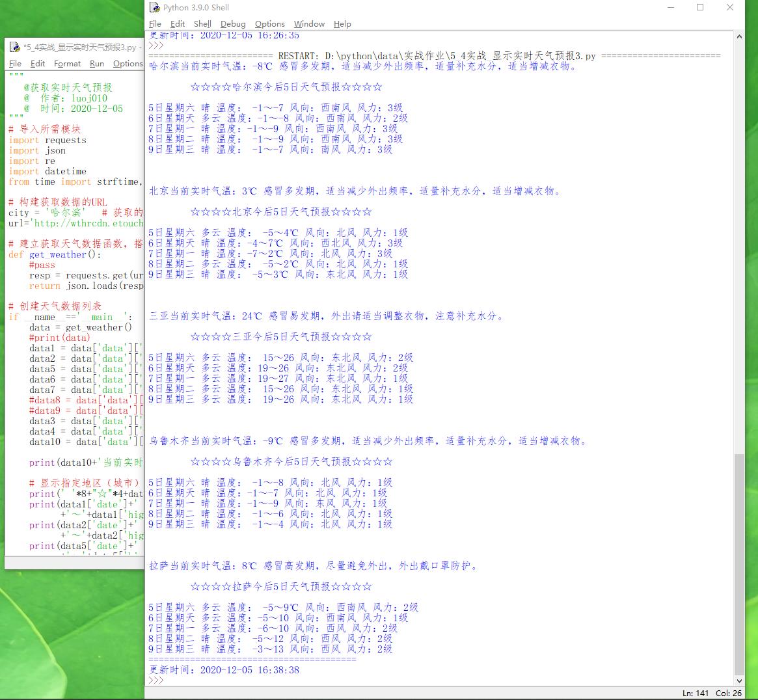Click 'def get_weather():' line in editor
Screen dimensions: 758x700
(x=55, y=255)
